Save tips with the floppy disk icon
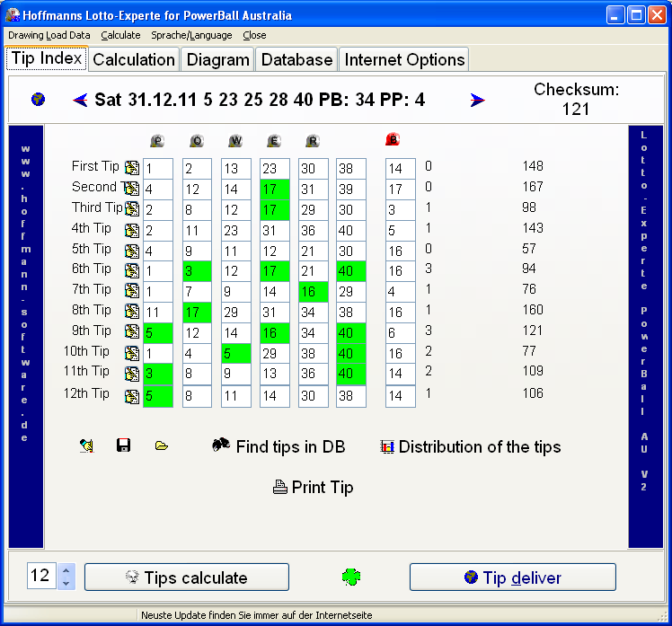Viewport: 672px width, 626px height. [x=123, y=445]
